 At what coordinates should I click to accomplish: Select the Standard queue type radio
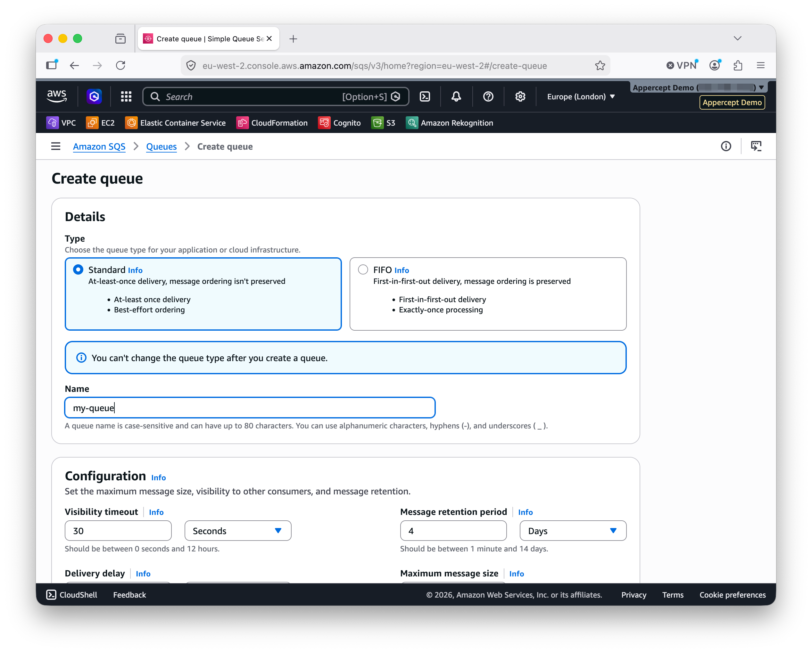(78, 270)
